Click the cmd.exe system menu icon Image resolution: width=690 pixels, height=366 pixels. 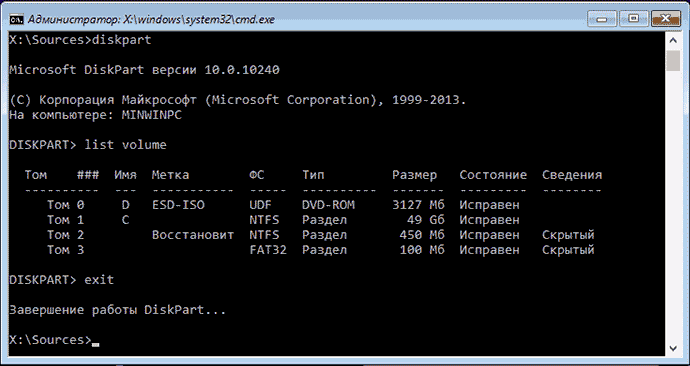(x=16, y=19)
